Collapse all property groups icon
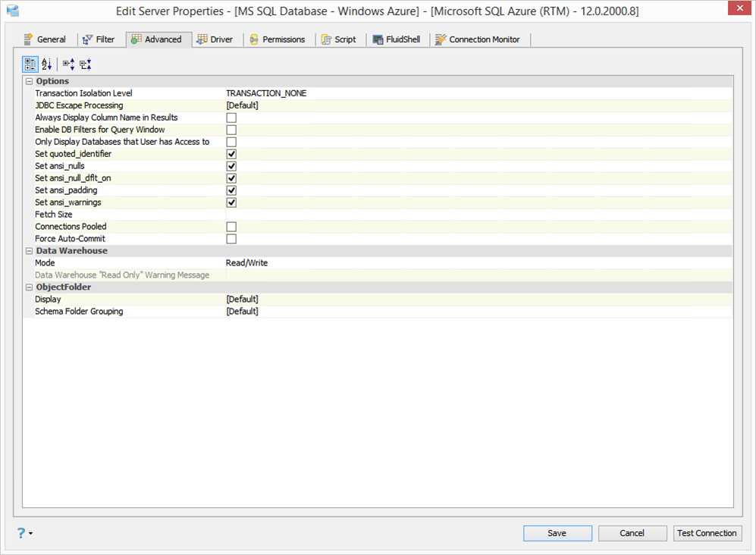Image resolution: width=756 pixels, height=555 pixels. coord(86,64)
